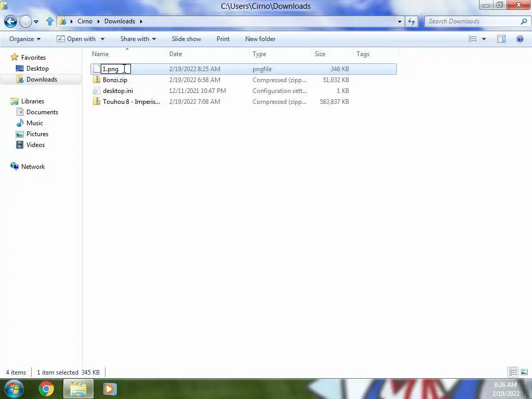Click the blank file icon of 1.png
Image resolution: width=532 pixels, height=399 pixels.
97,69
